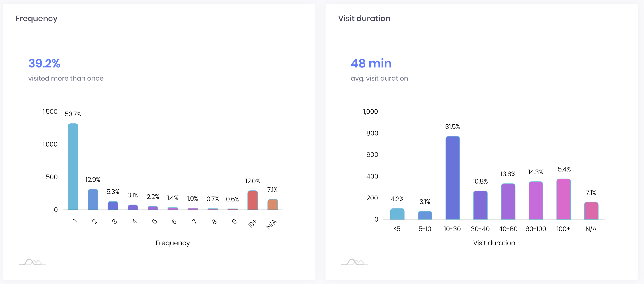Screen dimensions: 644x284
Task: Select the 12.9% bar for frequency 2
Action: (93, 199)
